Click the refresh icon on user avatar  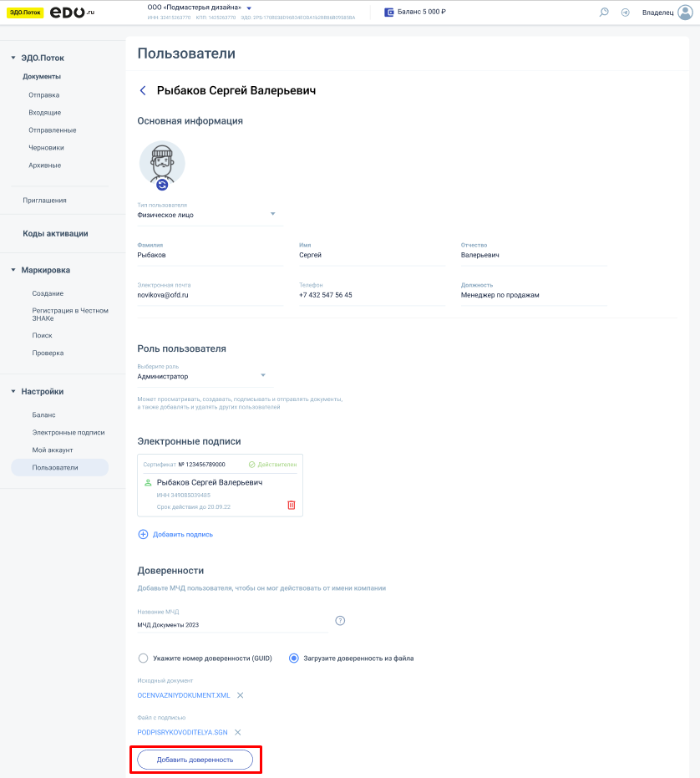(162, 185)
